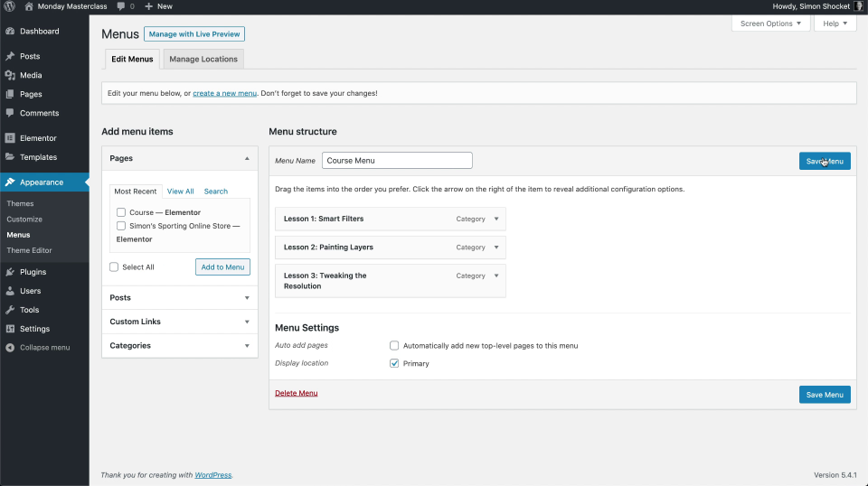868x486 pixels.
Task: Tick the Select All checkbox
Action: (x=114, y=267)
